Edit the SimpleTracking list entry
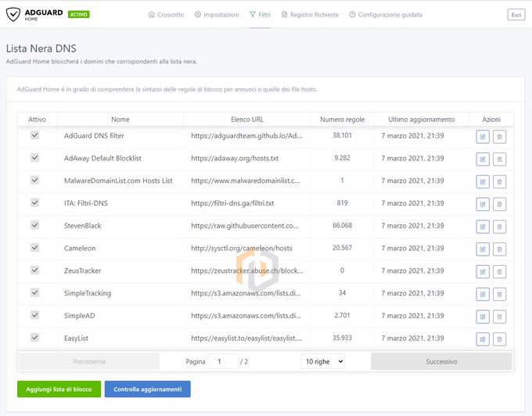Viewport: 532px width, 416px height. coord(483,294)
